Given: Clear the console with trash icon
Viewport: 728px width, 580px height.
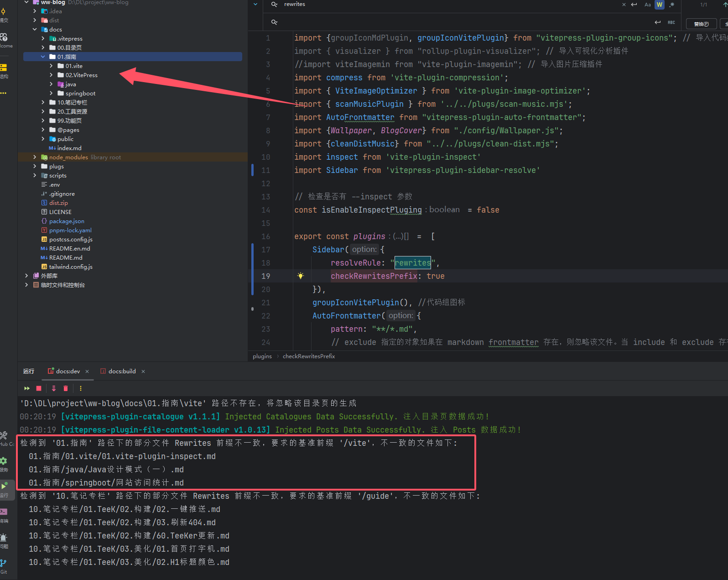Looking at the screenshot, I should [x=66, y=388].
